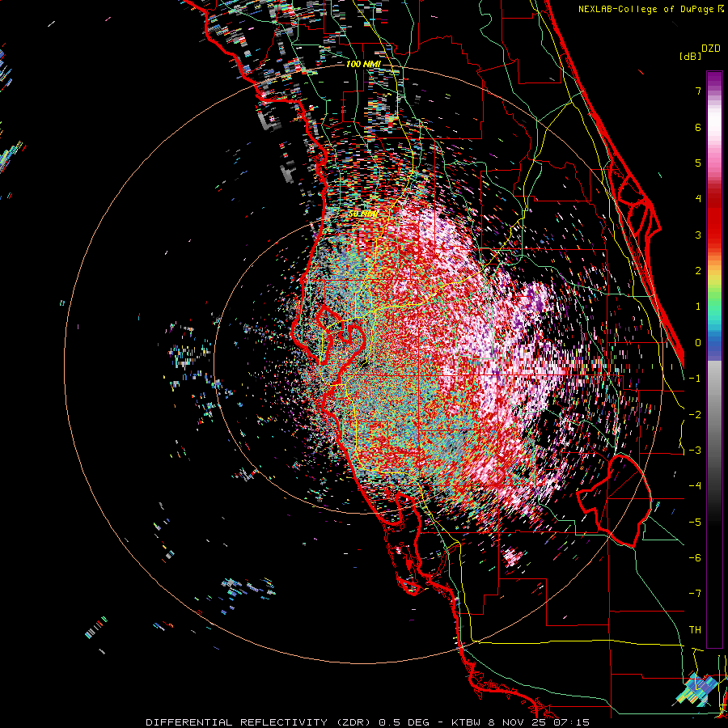Click the 0 dB tick on the scale
Viewport: 728px width, 728px height.
tap(698, 343)
